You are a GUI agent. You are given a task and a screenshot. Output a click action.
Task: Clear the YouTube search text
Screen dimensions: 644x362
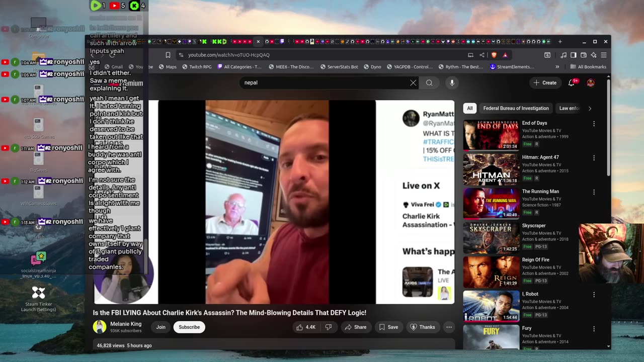click(x=413, y=83)
